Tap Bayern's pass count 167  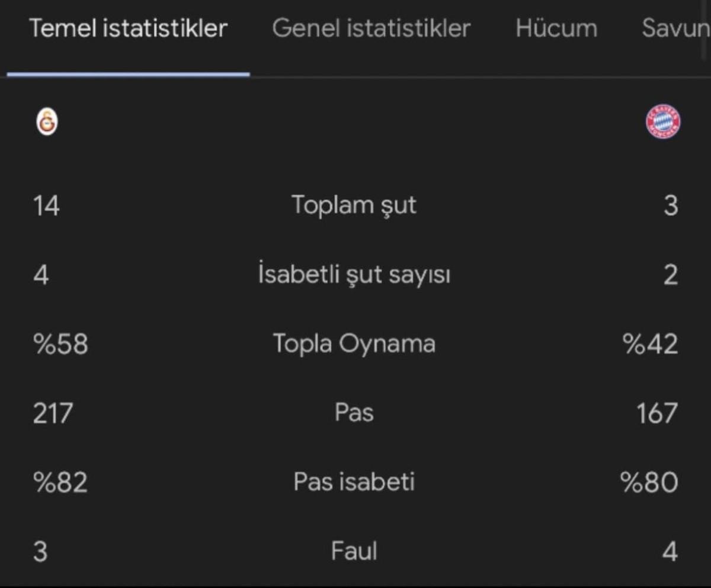656,413
